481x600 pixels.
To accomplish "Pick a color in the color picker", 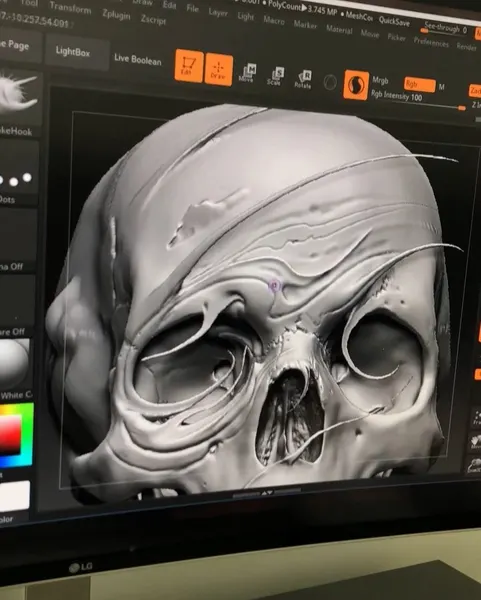I will (15, 435).
